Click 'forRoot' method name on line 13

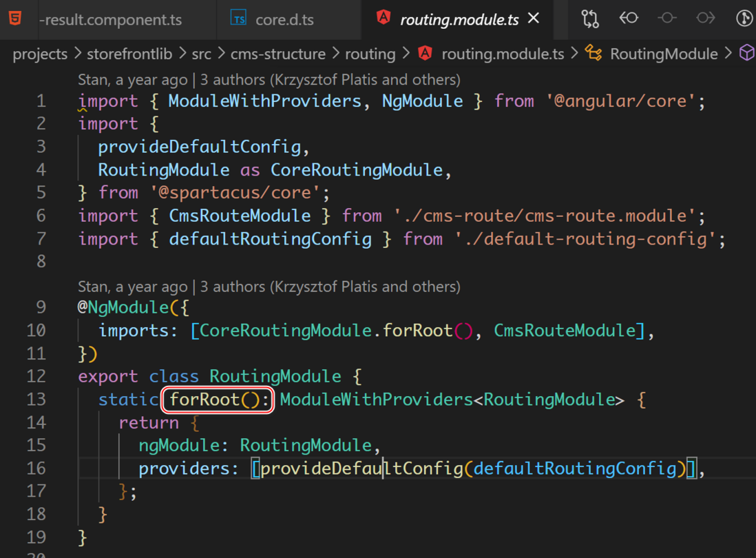click(x=204, y=400)
